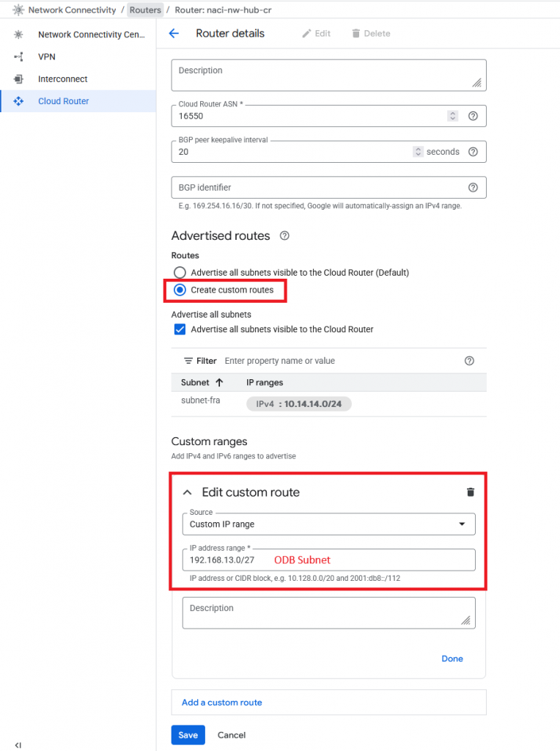The height and width of the screenshot is (751, 560).
Task: Open the Source dropdown for custom route
Action: pos(328,524)
